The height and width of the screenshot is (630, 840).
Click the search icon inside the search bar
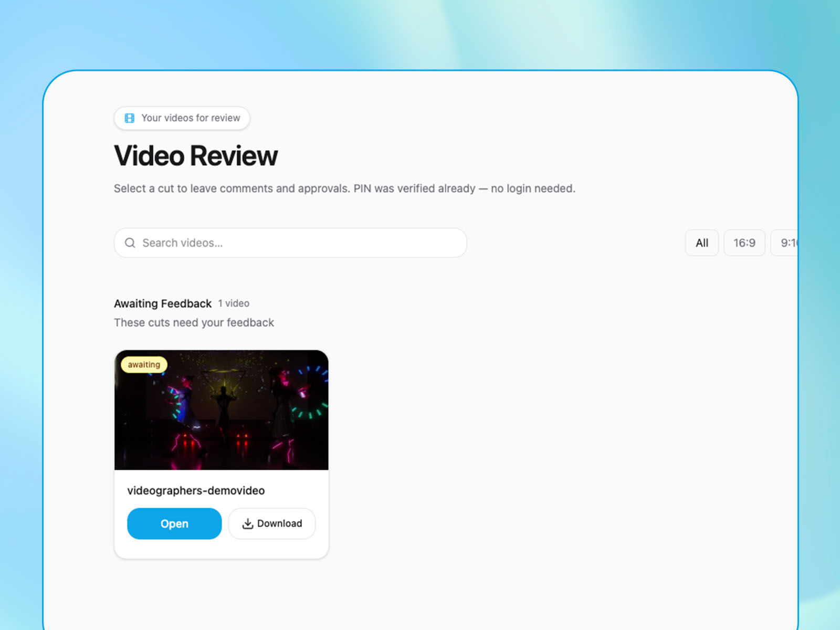pyautogui.click(x=130, y=243)
